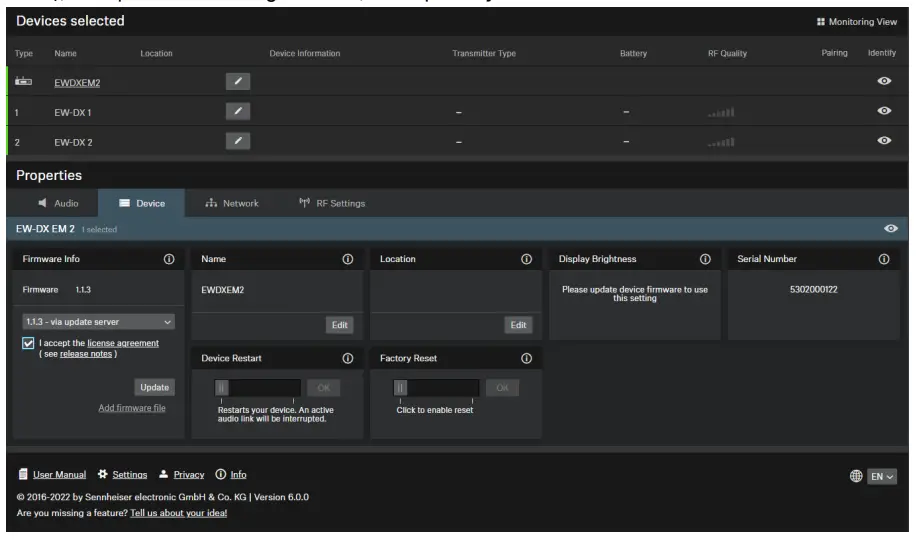Open the release notes link
The height and width of the screenshot is (541, 922).
[x=86, y=354]
